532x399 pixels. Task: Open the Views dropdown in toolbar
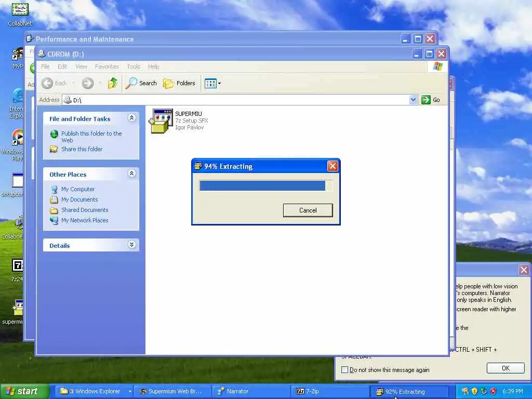click(x=212, y=83)
